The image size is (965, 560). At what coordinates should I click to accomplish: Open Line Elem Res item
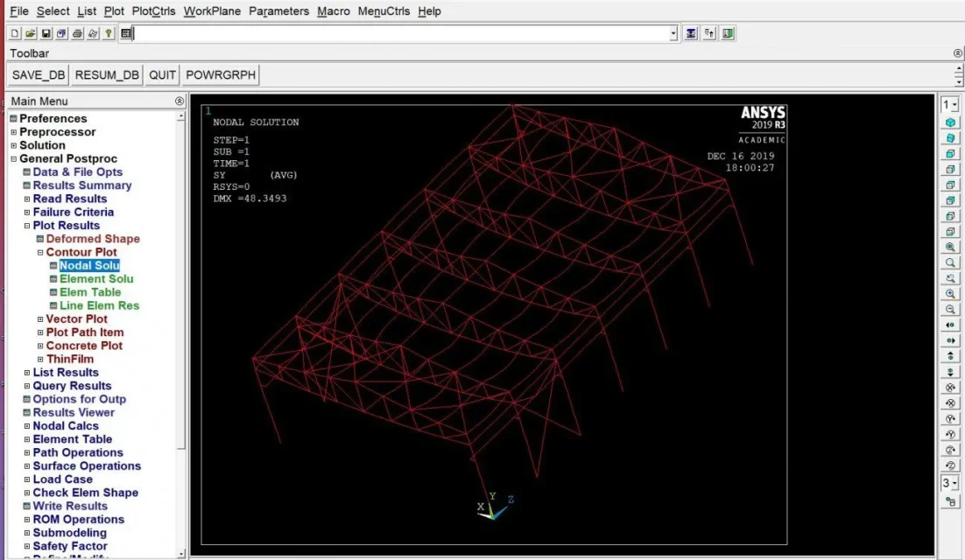(x=99, y=306)
